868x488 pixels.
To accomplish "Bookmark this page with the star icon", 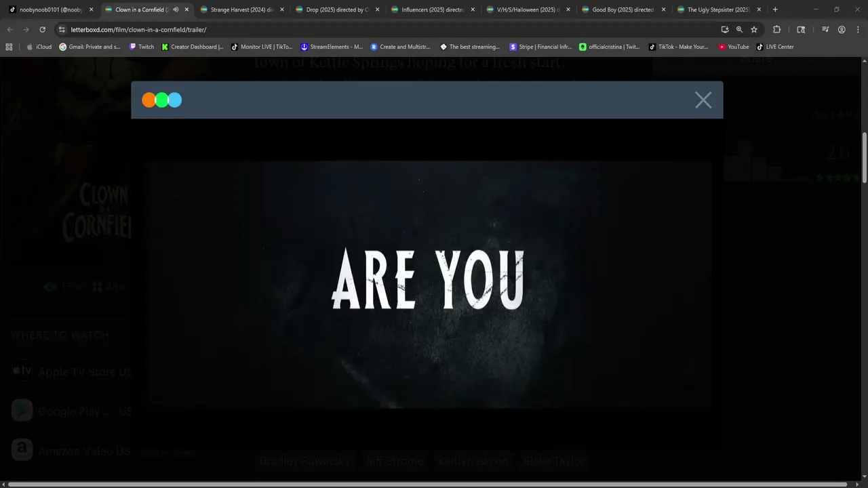I will (754, 30).
